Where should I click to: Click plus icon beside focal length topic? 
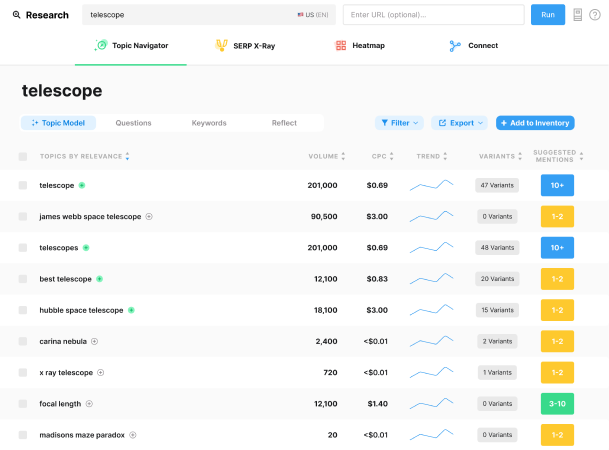click(x=89, y=403)
